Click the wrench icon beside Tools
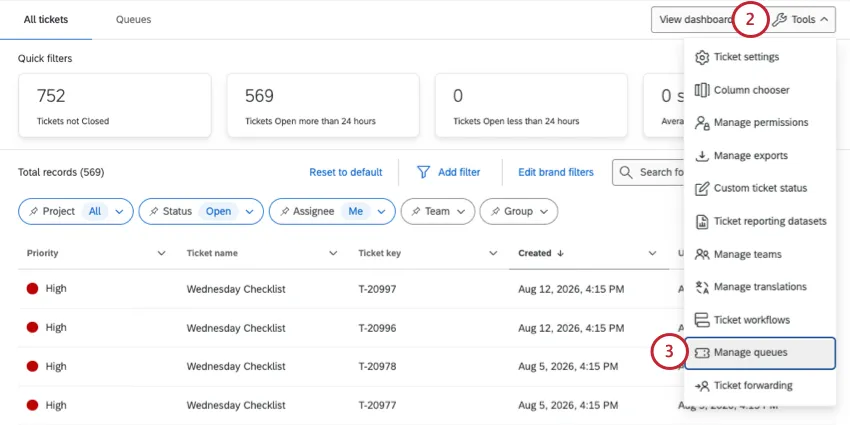The width and height of the screenshot is (850, 425). click(x=779, y=20)
